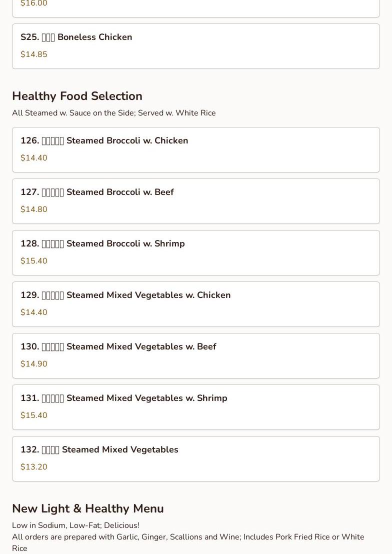Open the partially visible $16.00 item card
The height and width of the screenshot is (554, 392).
(196, 8)
